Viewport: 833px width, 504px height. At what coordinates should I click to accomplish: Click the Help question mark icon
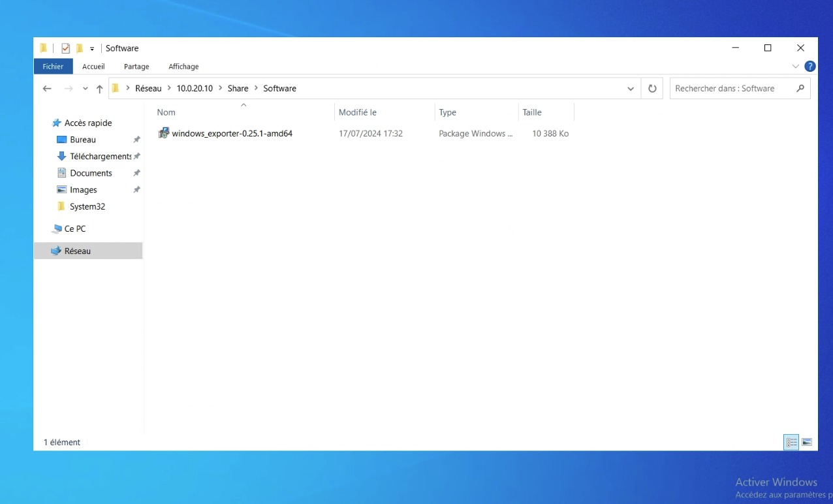pos(809,67)
